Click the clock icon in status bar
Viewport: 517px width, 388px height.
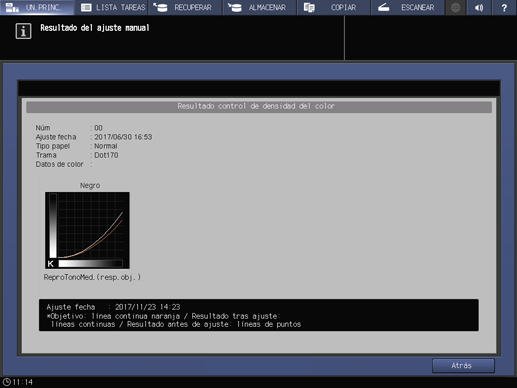coord(6,382)
